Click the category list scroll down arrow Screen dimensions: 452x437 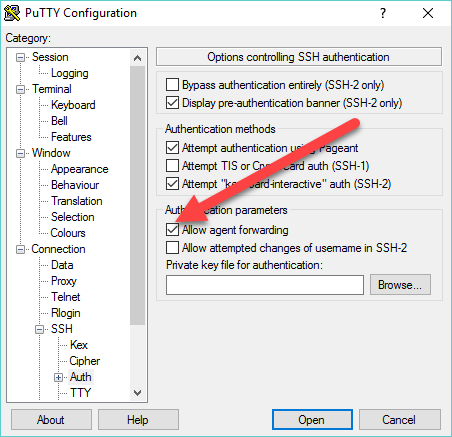click(x=137, y=393)
